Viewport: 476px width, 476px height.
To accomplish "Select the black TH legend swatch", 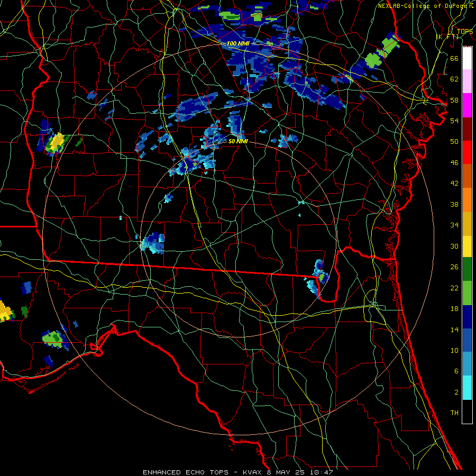I will pyautogui.click(x=467, y=411).
